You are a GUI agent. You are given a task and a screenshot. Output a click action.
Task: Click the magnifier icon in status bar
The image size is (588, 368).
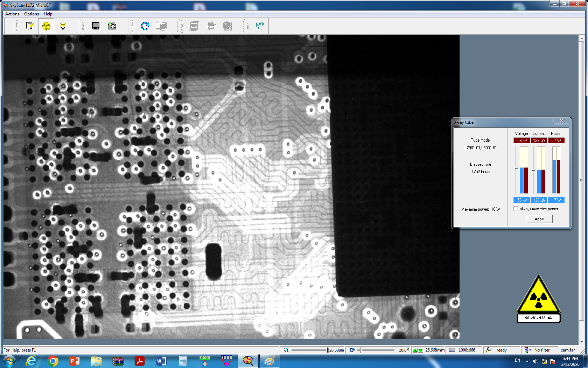[286, 350]
